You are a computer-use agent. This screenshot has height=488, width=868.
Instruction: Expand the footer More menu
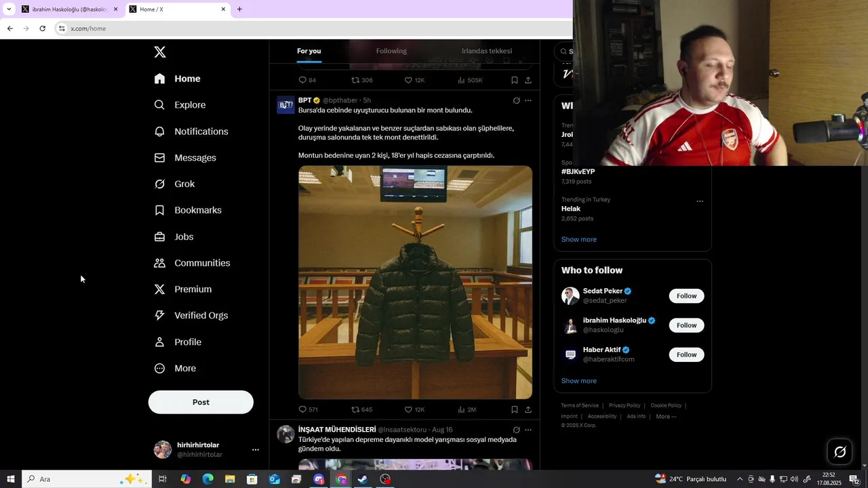click(x=666, y=416)
